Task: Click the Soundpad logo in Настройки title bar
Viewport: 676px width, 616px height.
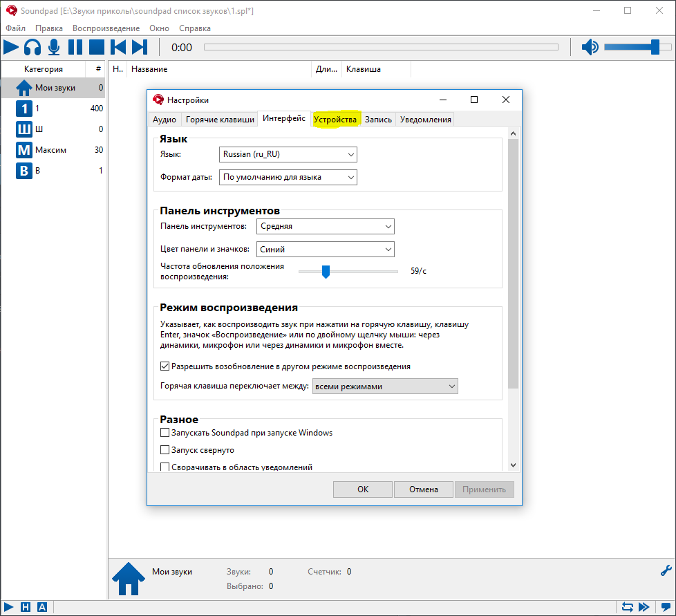Action: pos(158,100)
